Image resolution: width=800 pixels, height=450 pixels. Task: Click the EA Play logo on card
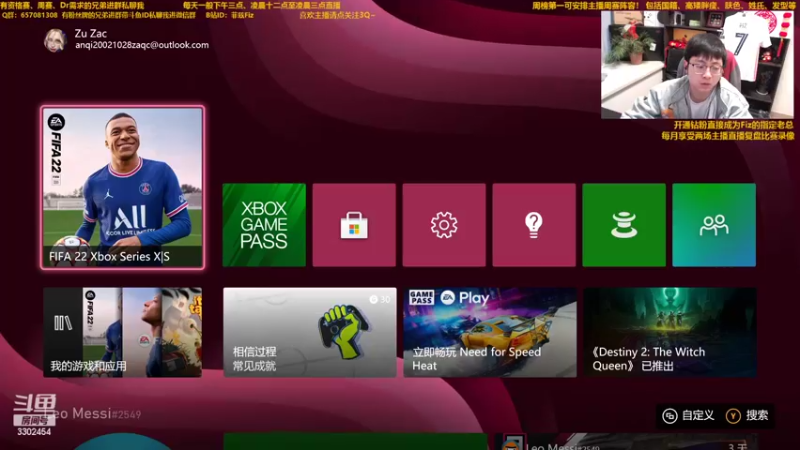(x=465, y=297)
